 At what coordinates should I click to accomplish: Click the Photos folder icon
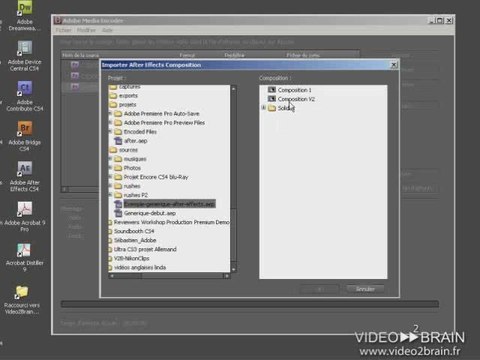[118, 168]
